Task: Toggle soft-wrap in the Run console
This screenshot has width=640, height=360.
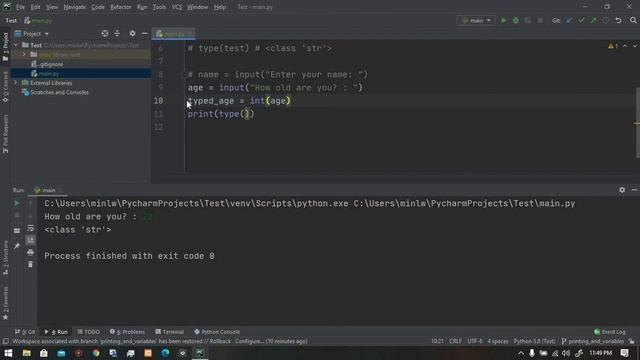Action: (x=31, y=228)
